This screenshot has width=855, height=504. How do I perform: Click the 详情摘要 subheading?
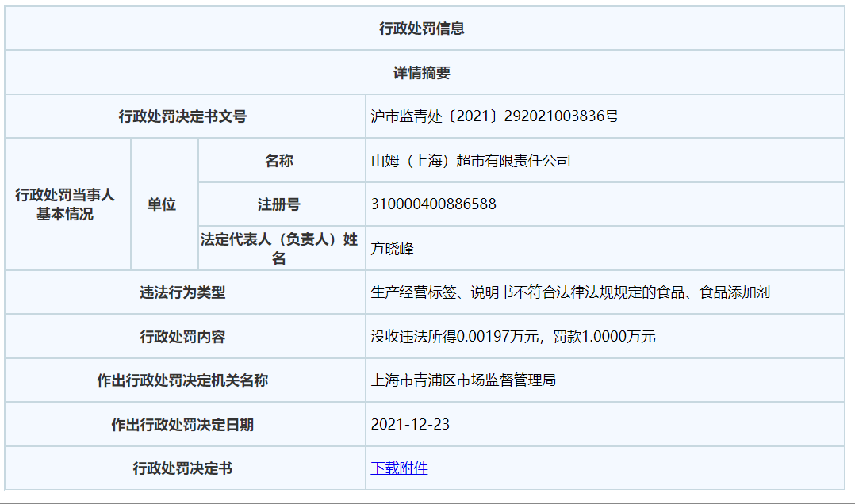[x=421, y=72]
